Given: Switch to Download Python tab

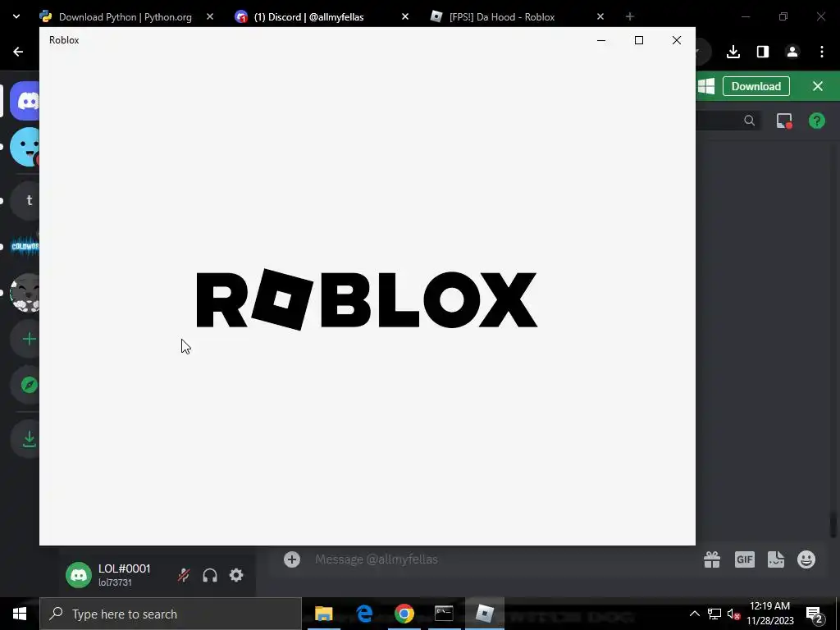Looking at the screenshot, I should (x=126, y=16).
